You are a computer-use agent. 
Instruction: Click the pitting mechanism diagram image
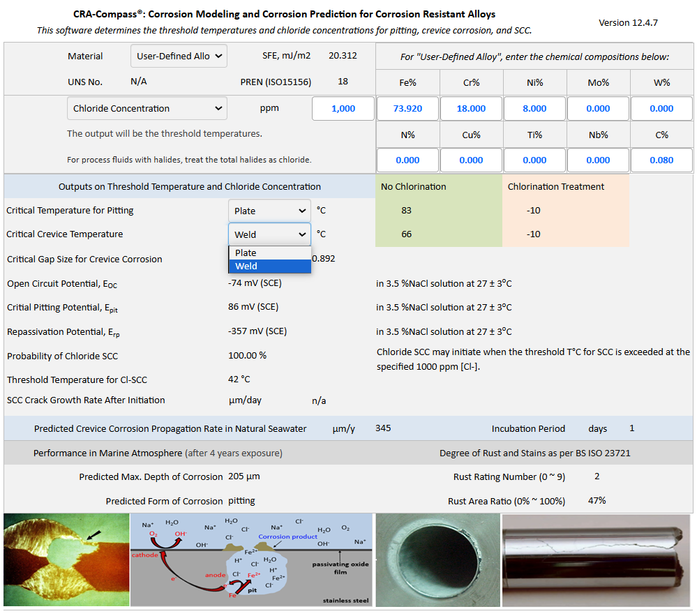point(251,560)
